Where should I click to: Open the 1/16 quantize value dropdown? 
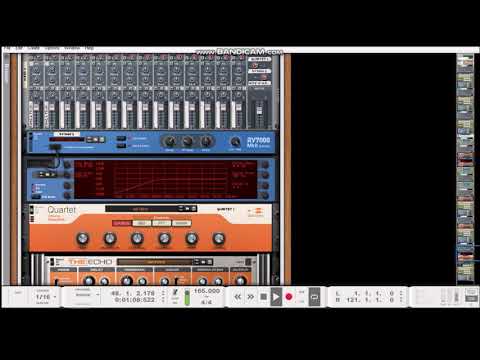point(46,296)
